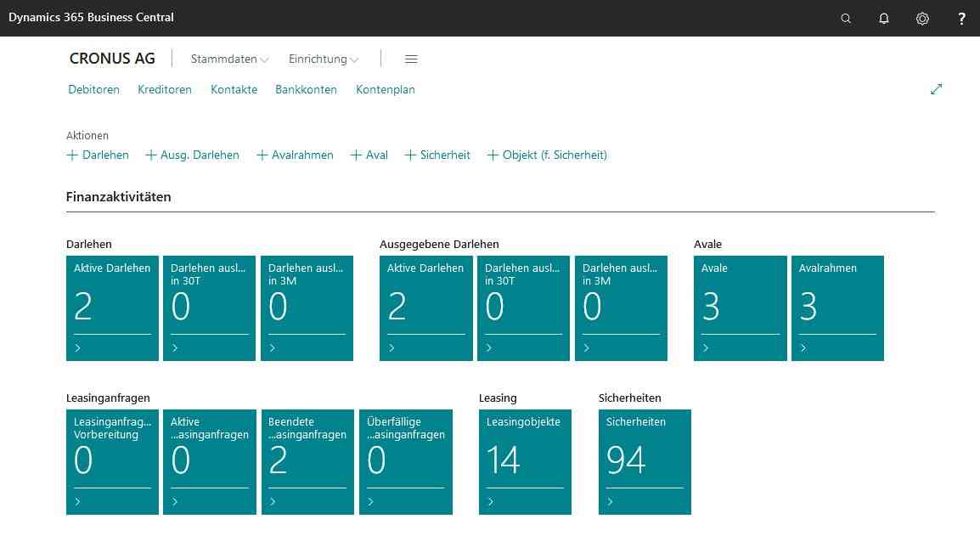
Task: Create a new Sicherheit via action link
Action: (x=437, y=155)
